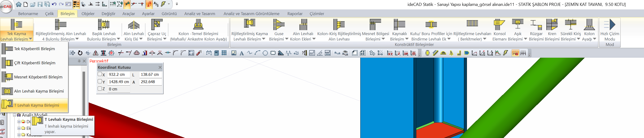Select the Mirror tool icon

(96, 53)
